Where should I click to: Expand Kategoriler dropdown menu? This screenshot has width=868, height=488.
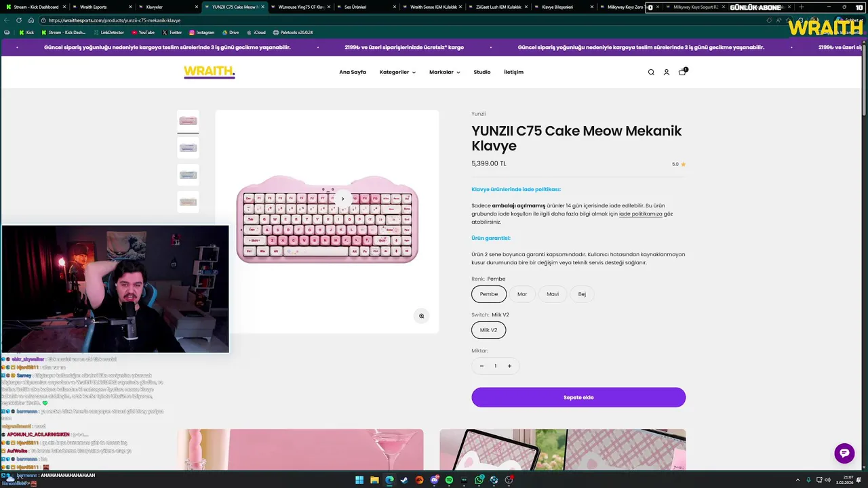pyautogui.click(x=397, y=72)
